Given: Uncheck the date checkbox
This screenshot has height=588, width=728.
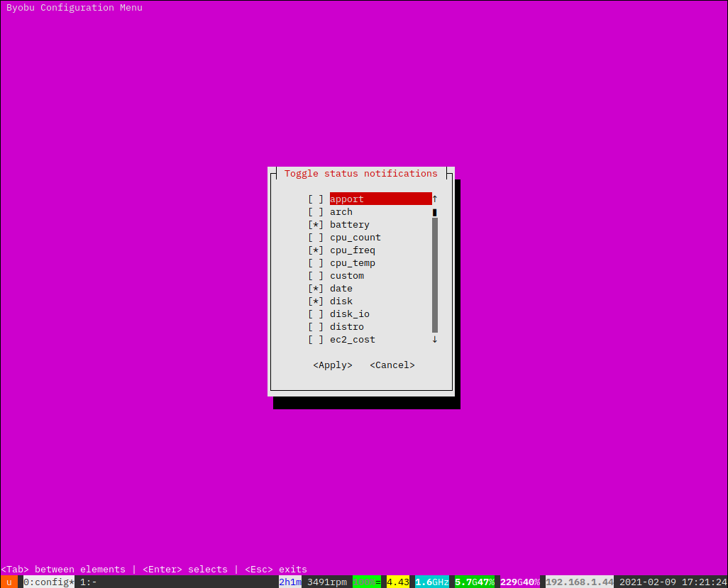Looking at the screenshot, I should tap(316, 289).
